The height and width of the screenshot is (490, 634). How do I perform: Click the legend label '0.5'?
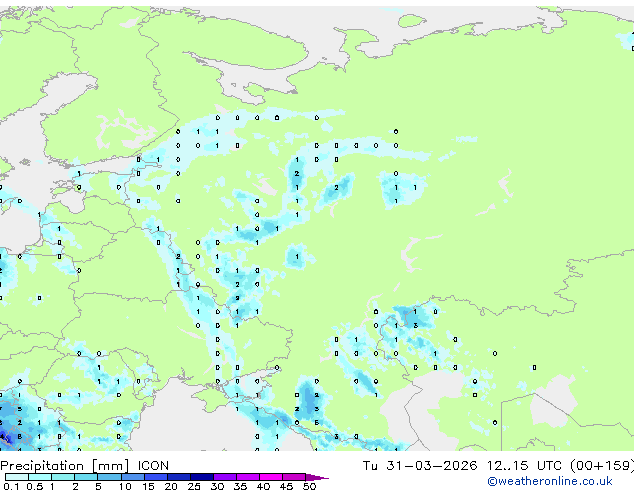[x=35, y=486]
